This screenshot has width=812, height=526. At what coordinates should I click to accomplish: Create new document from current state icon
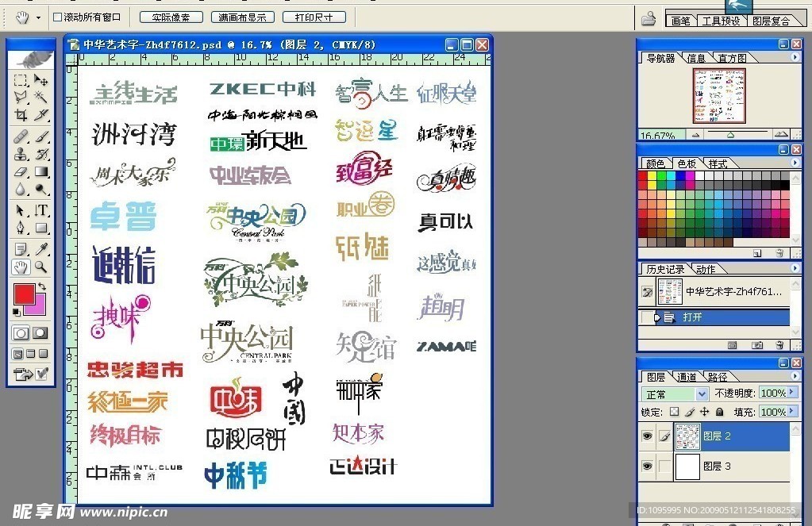733,345
